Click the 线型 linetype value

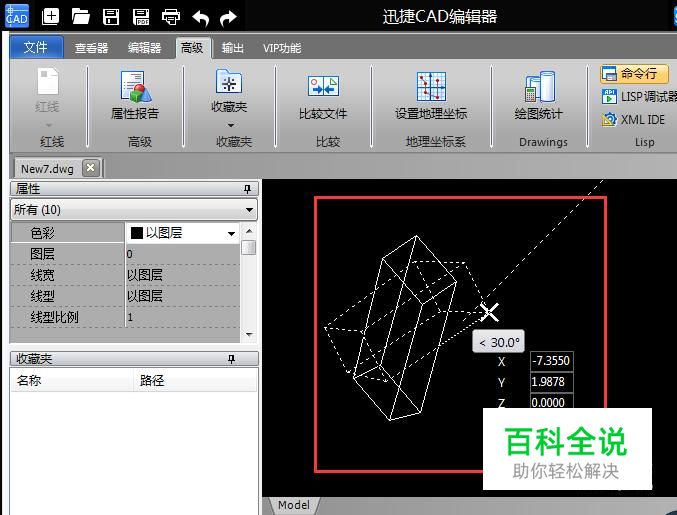point(182,296)
